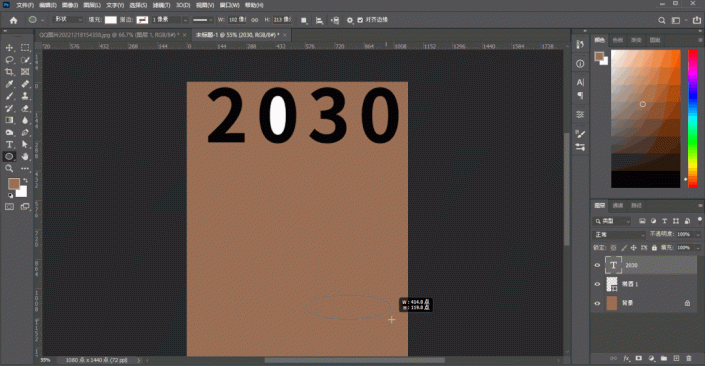Toggle lock image pixels
This screenshot has height=366, width=705.
pyautogui.click(x=624, y=248)
